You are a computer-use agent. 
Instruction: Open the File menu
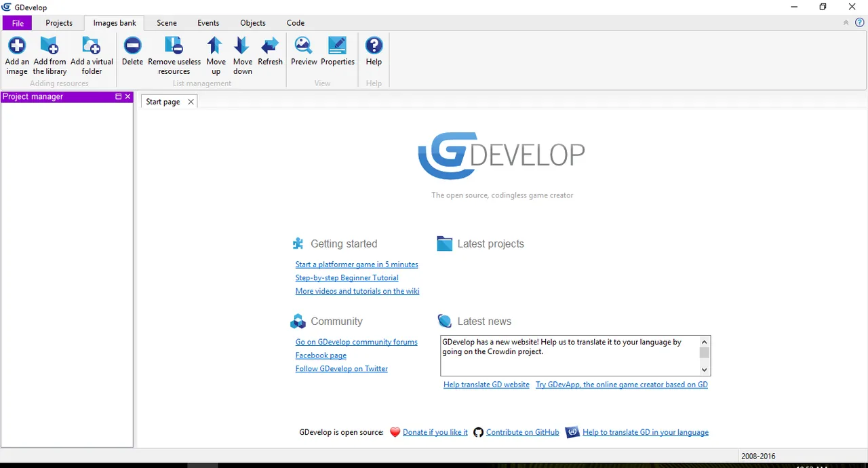click(18, 23)
